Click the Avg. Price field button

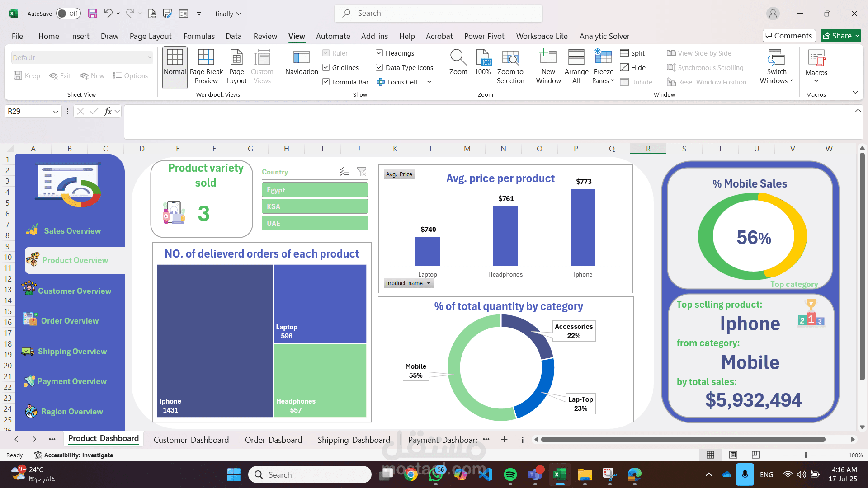point(399,174)
